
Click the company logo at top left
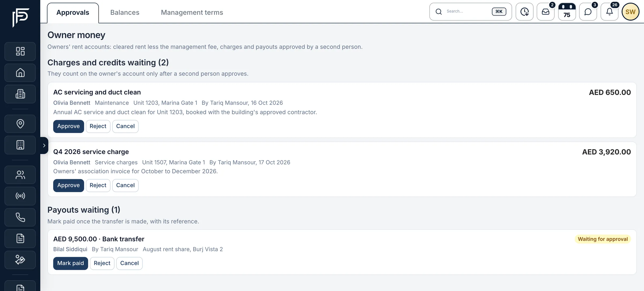coord(20,17)
